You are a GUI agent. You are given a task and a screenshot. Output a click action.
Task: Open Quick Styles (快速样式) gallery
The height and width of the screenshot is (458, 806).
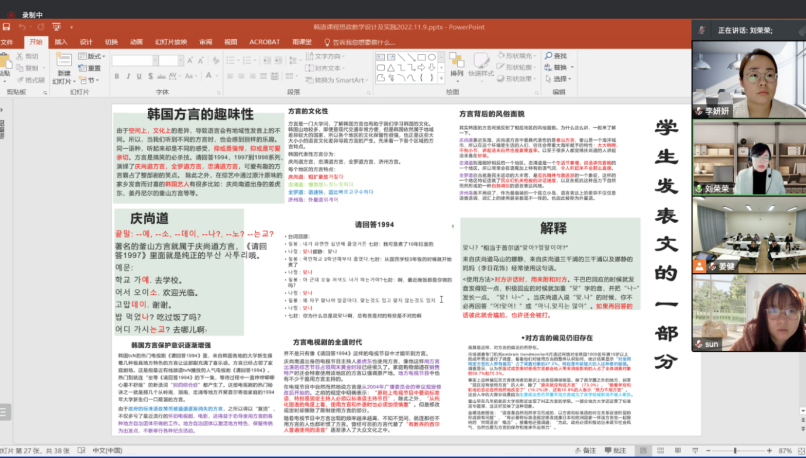[480, 65]
